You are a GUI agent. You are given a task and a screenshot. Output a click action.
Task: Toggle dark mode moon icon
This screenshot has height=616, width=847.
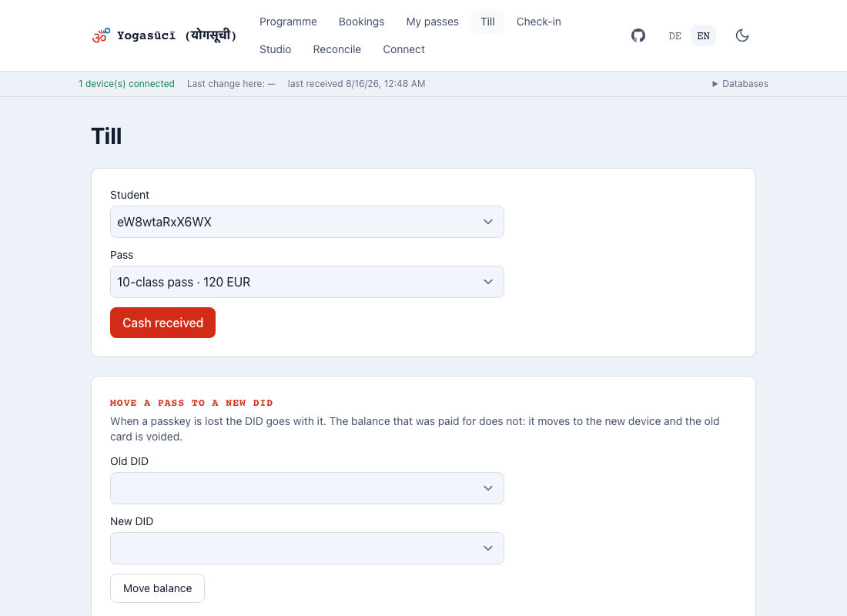(x=742, y=35)
